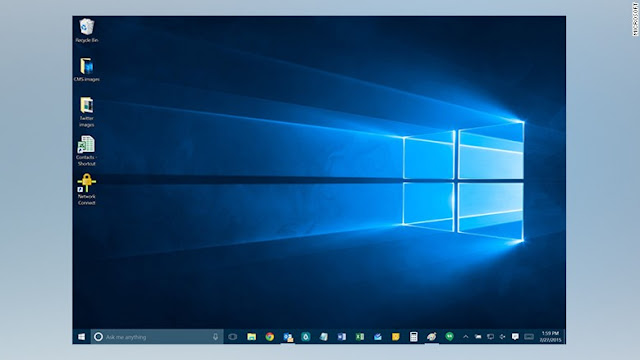Open Task View from the taskbar
The height and width of the screenshot is (360, 640).
tap(233, 337)
